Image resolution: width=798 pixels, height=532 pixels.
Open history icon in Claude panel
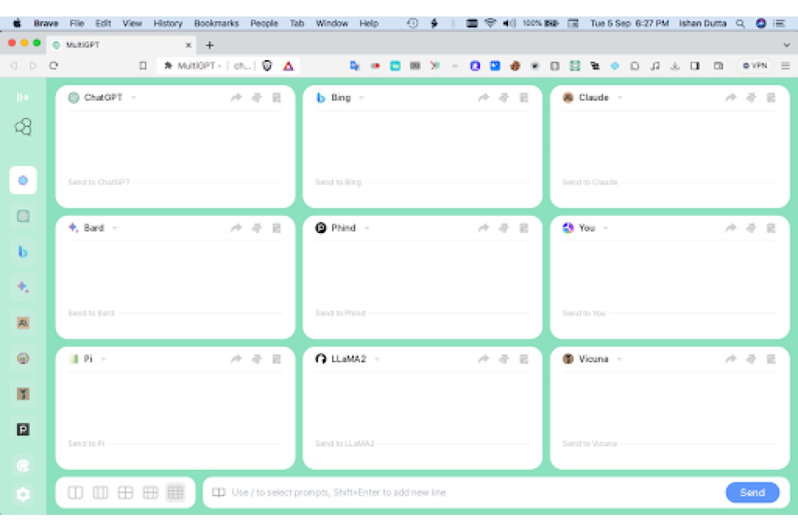point(771,97)
